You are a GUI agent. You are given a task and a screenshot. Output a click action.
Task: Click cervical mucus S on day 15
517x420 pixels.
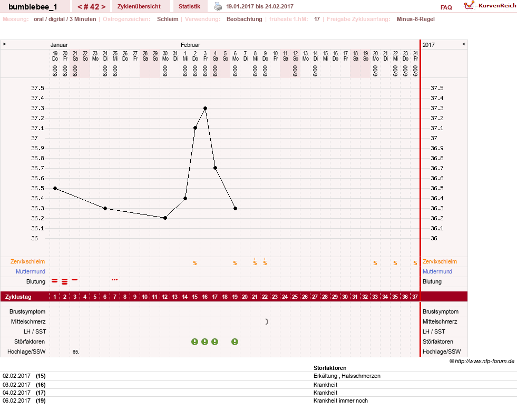tap(195, 263)
